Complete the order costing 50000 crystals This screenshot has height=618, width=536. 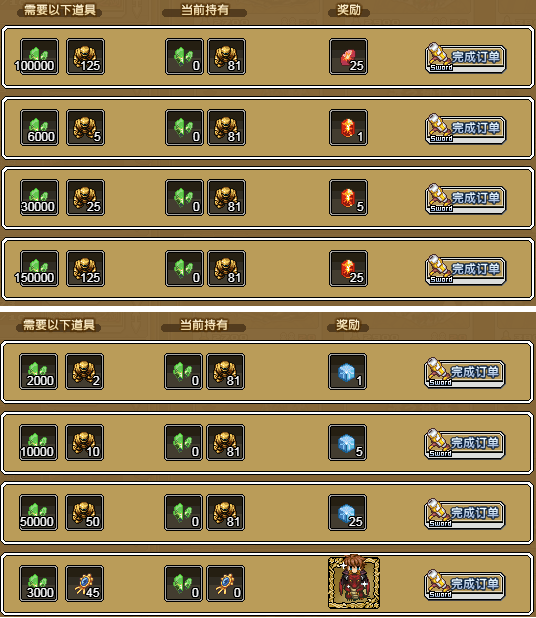[465, 514]
